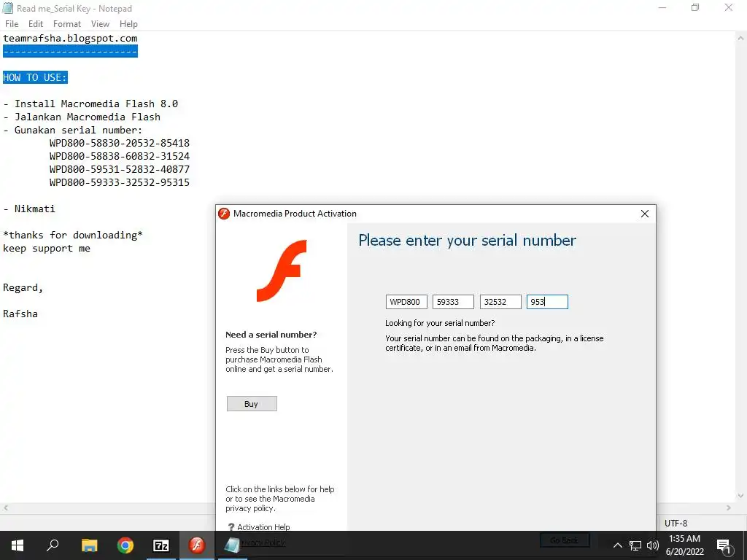747x560 pixels.
Task: Click 'Looking for your serial number?' text
Action: (x=440, y=323)
